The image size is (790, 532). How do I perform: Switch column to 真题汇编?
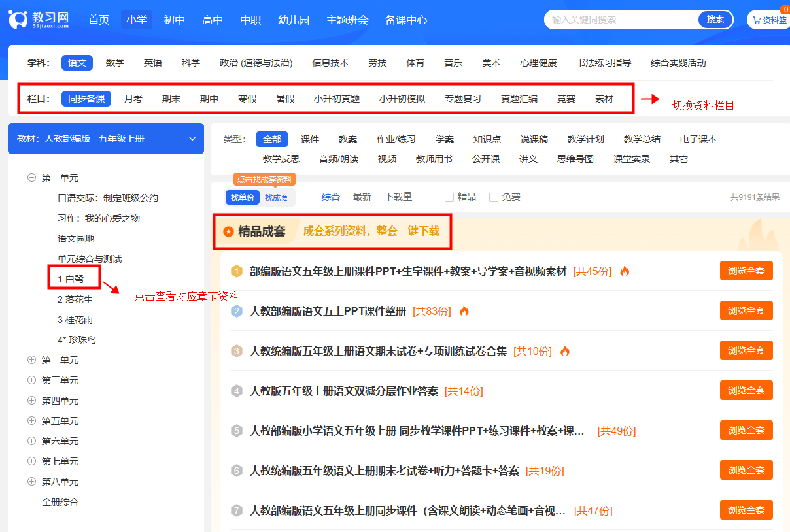click(x=519, y=99)
